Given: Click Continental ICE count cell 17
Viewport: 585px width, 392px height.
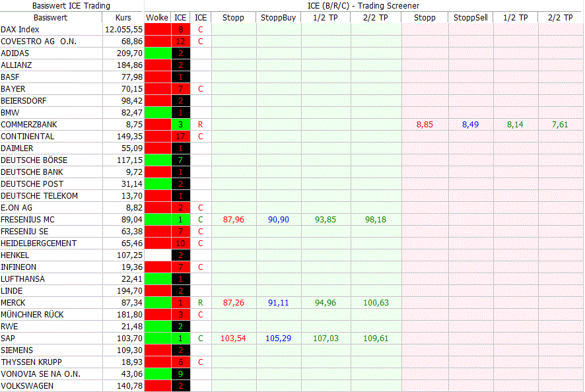Looking at the screenshot, I should 180,137.
